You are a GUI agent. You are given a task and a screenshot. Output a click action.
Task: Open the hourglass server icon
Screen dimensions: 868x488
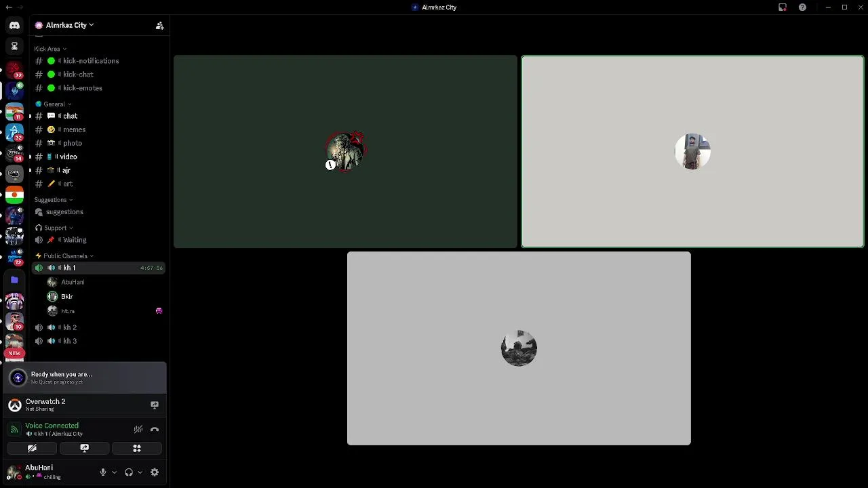tap(14, 47)
